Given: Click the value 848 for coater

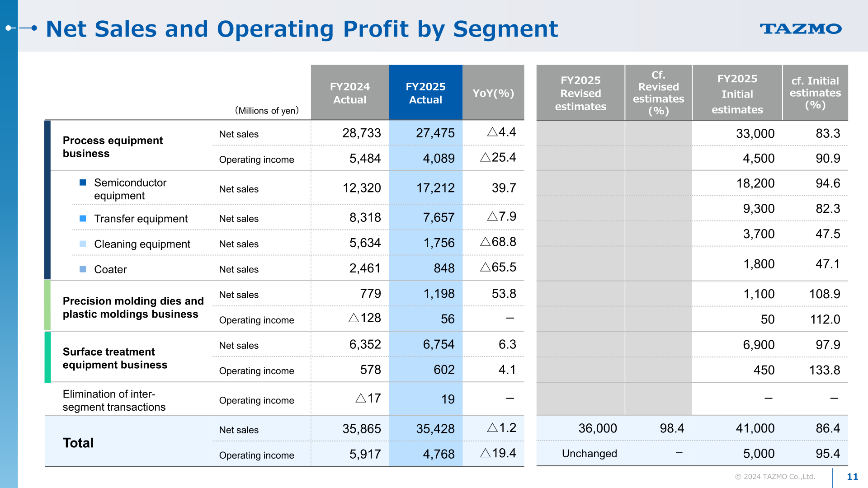Looking at the screenshot, I should 444,268.
